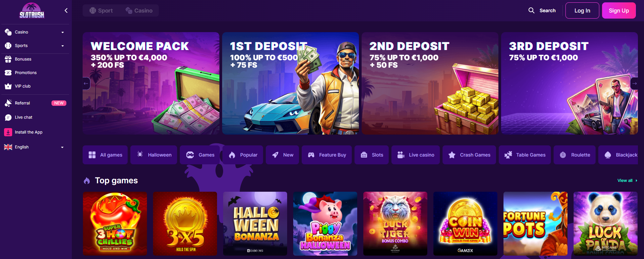Open Bonuses gift icon in sidebar
The height and width of the screenshot is (259, 644).
[8, 59]
